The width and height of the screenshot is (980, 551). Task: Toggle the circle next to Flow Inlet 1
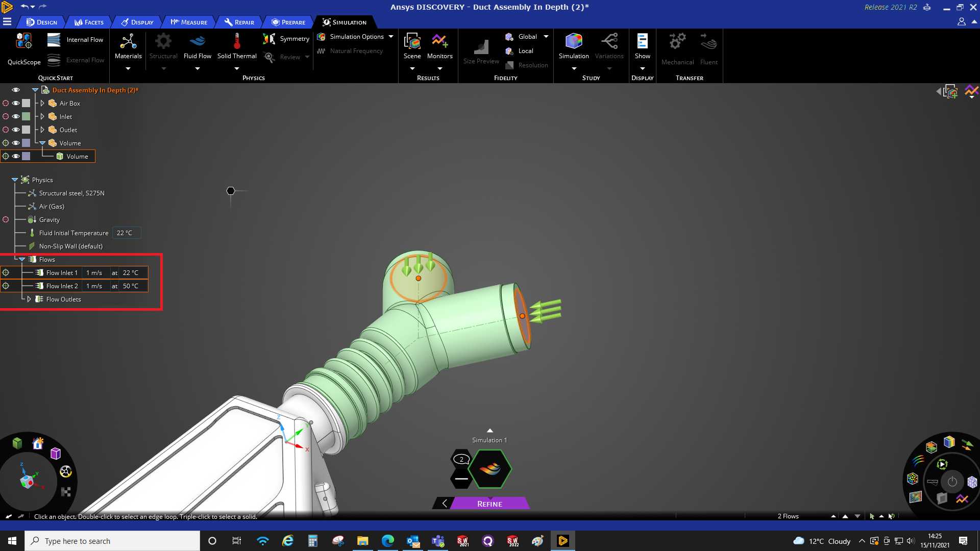coord(6,273)
